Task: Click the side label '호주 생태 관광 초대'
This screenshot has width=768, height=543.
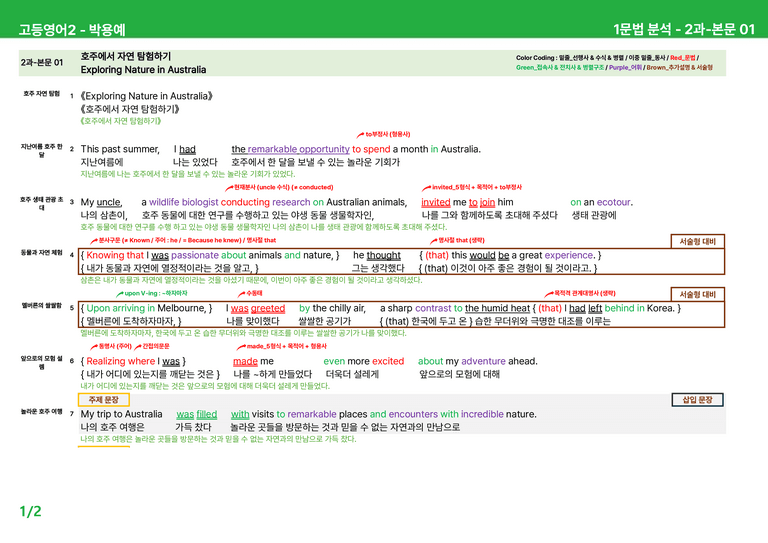Action: click(42, 203)
